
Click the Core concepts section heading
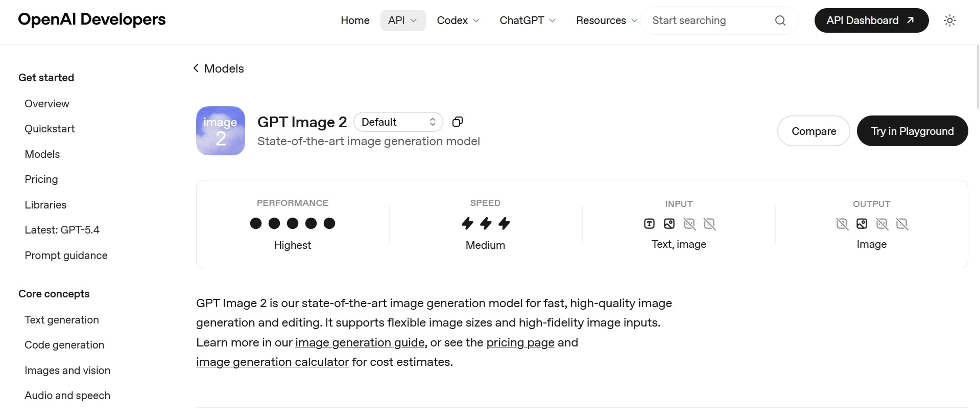pos(54,294)
